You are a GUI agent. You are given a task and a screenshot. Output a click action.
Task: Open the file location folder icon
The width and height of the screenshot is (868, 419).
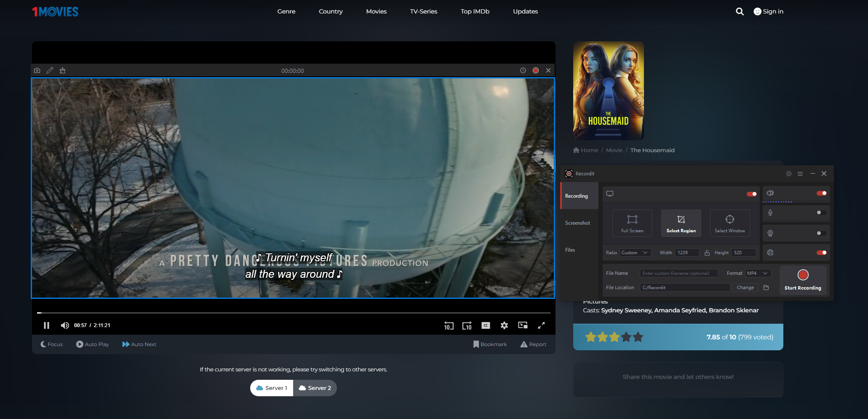coord(766,287)
